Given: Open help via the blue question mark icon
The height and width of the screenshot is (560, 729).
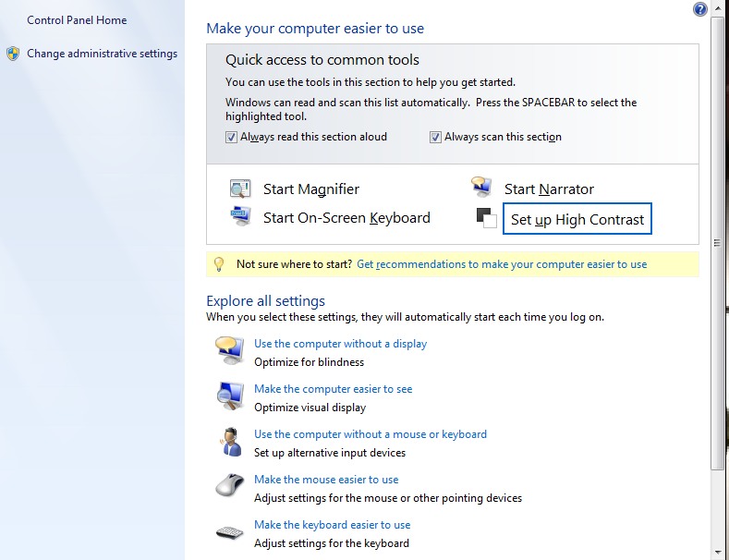Looking at the screenshot, I should [699, 9].
